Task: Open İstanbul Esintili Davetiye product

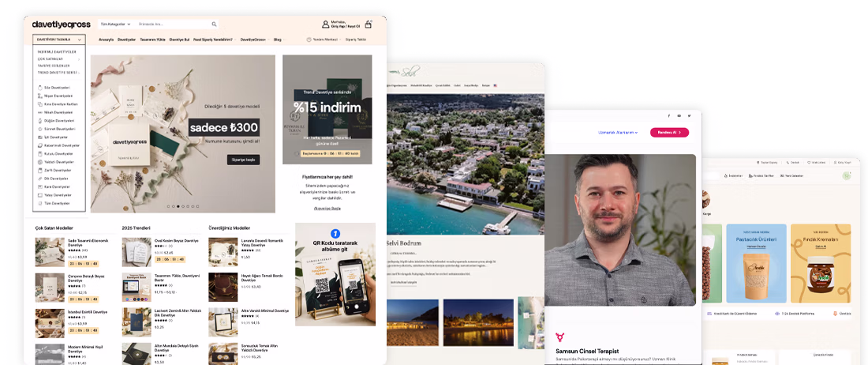Action: [x=87, y=312]
